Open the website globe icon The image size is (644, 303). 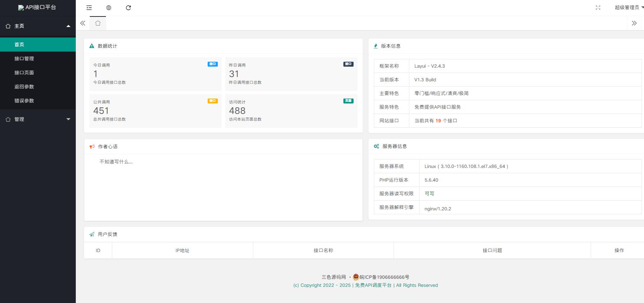[109, 8]
